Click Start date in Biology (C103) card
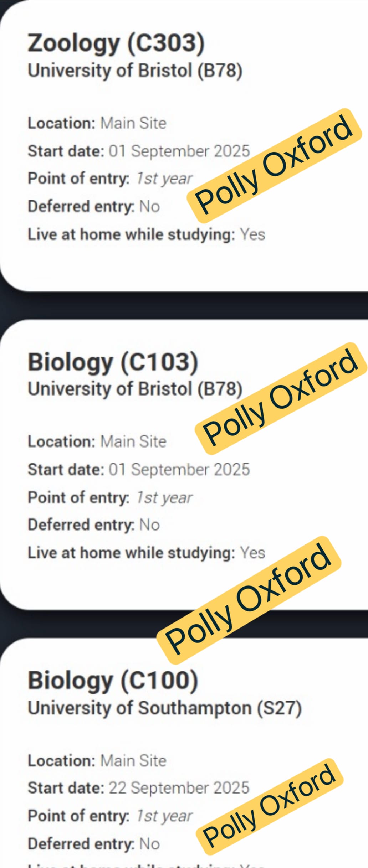The image size is (368, 868). coord(139,470)
